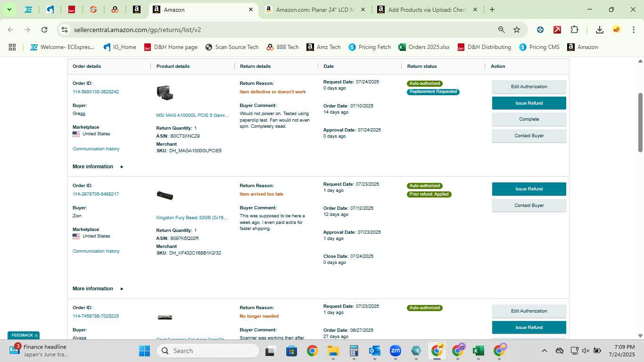Open the tab search dropdown arrow

(9, 9)
